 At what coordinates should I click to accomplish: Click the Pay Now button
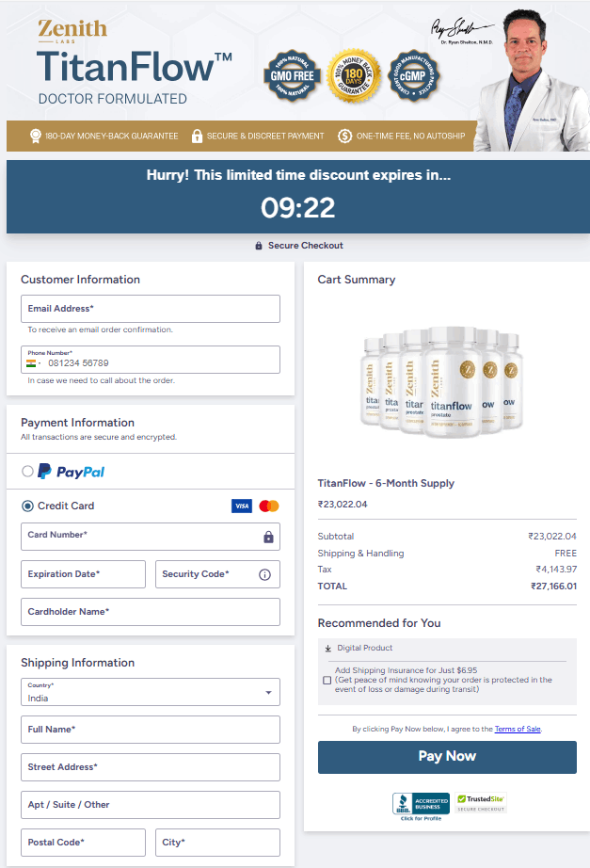(447, 757)
